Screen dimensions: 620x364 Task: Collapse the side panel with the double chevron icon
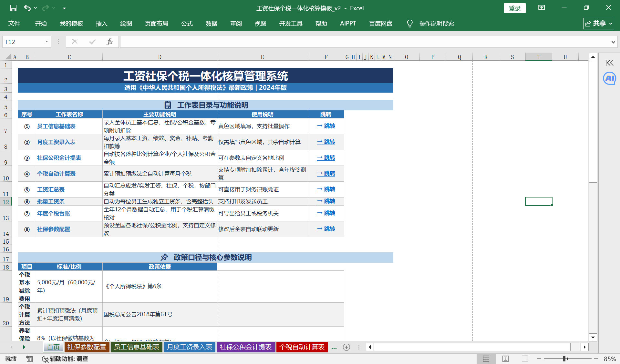coord(609,63)
